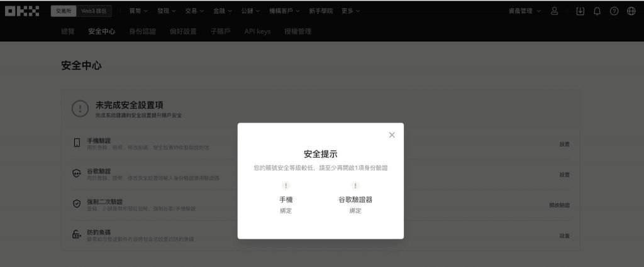Screen dimensions: 644x267
Task: Click the warning icon above 手機
Action: tap(286, 186)
